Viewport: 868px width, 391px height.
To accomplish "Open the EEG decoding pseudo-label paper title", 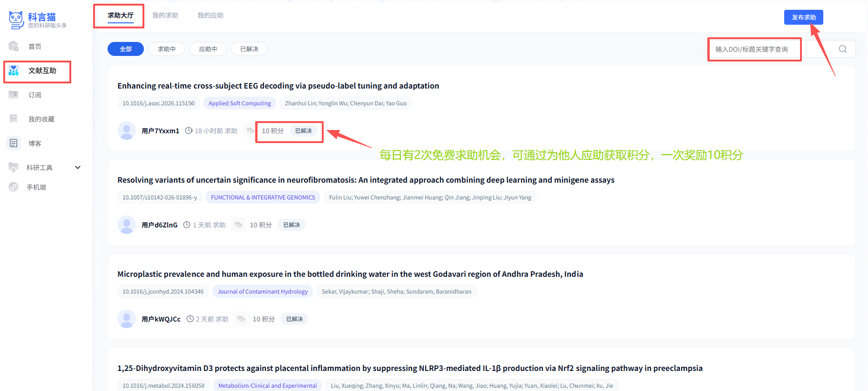I will [x=278, y=86].
